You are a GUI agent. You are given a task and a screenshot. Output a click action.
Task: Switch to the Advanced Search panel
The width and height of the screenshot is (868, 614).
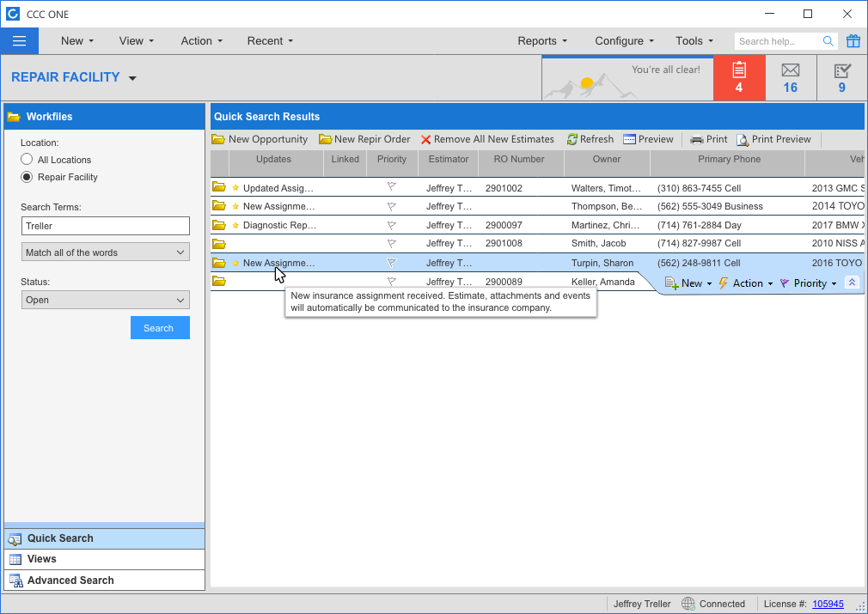pos(104,581)
